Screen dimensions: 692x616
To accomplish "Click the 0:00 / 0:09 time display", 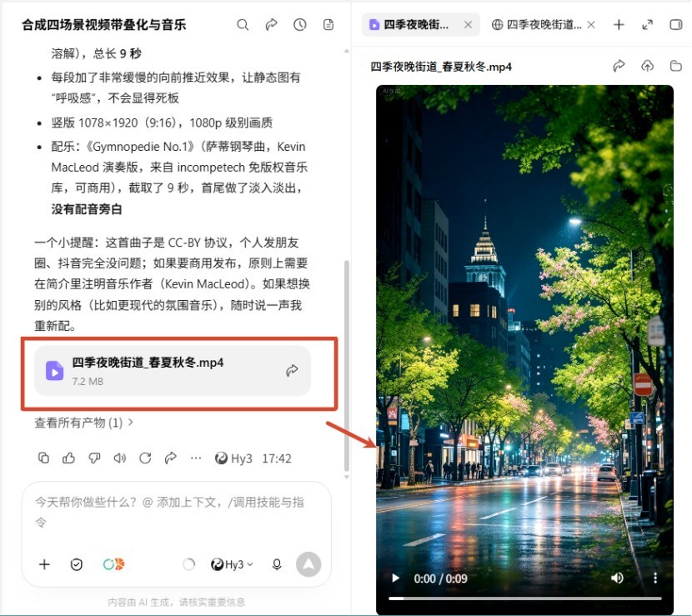I will (440, 578).
